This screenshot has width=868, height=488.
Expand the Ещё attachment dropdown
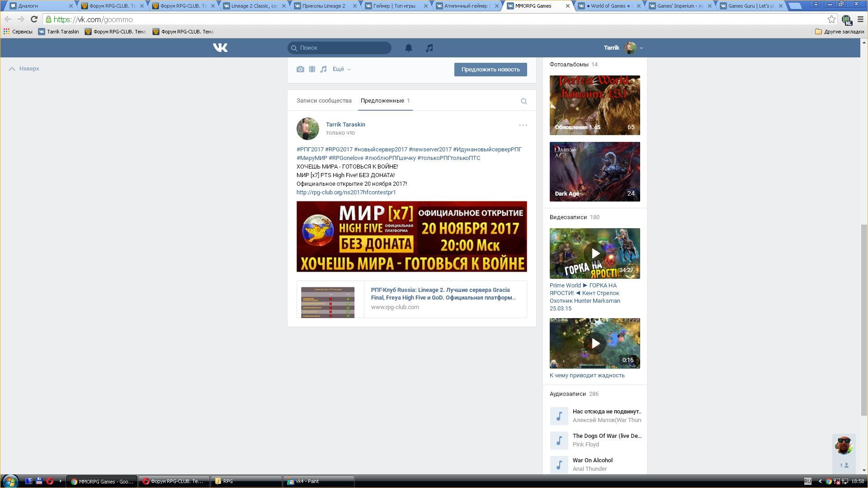click(x=341, y=69)
